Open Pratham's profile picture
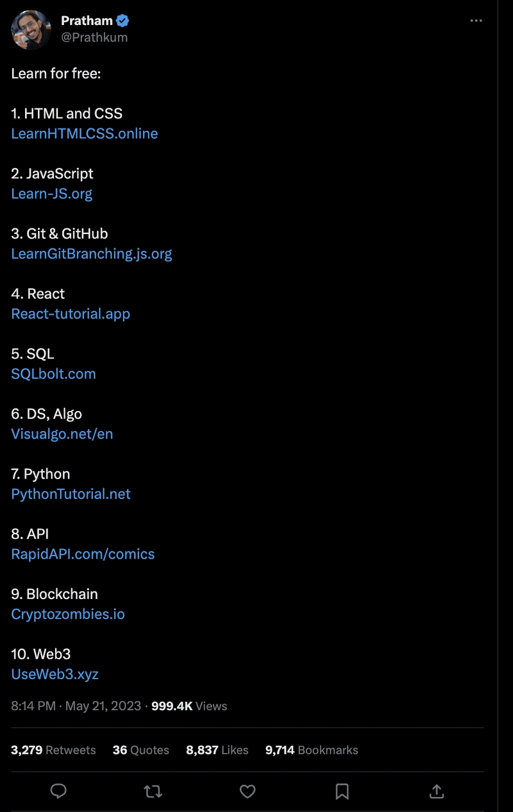 [31, 30]
